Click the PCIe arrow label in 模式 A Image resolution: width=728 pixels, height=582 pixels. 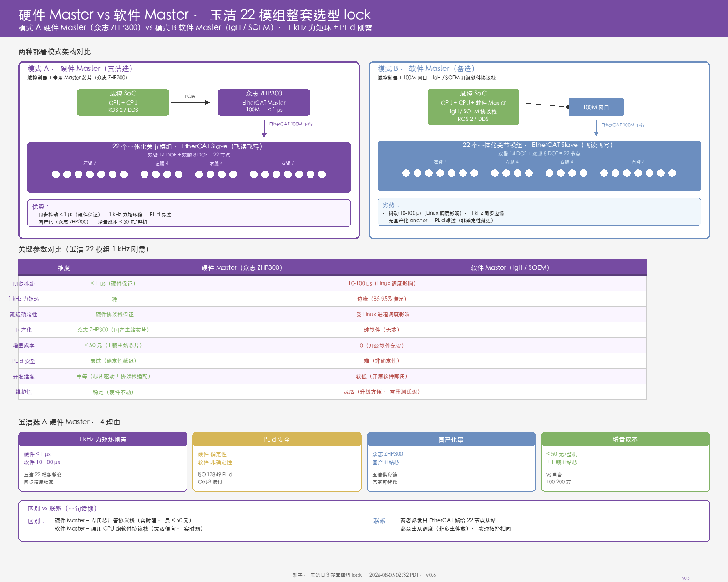click(x=190, y=96)
